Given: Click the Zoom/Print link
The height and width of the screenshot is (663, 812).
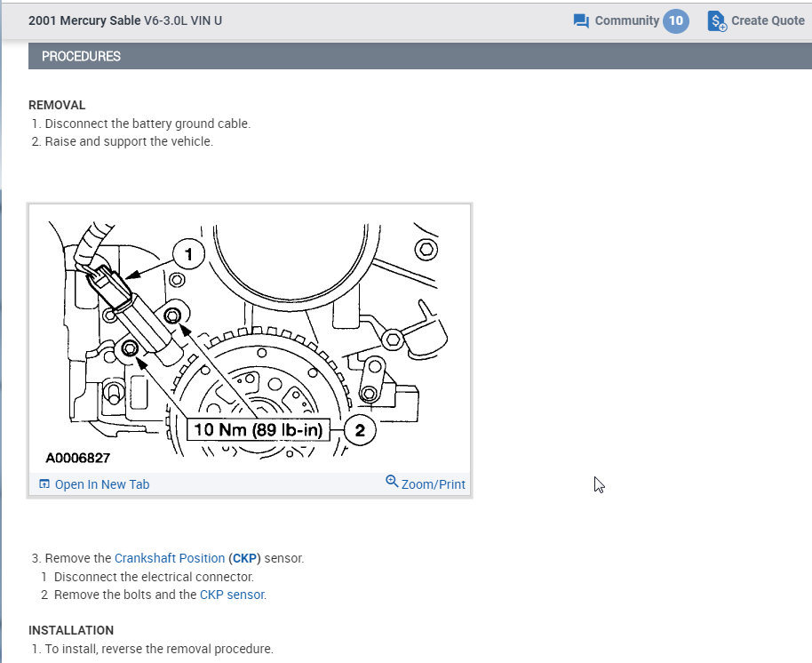Looking at the screenshot, I should tap(433, 484).
